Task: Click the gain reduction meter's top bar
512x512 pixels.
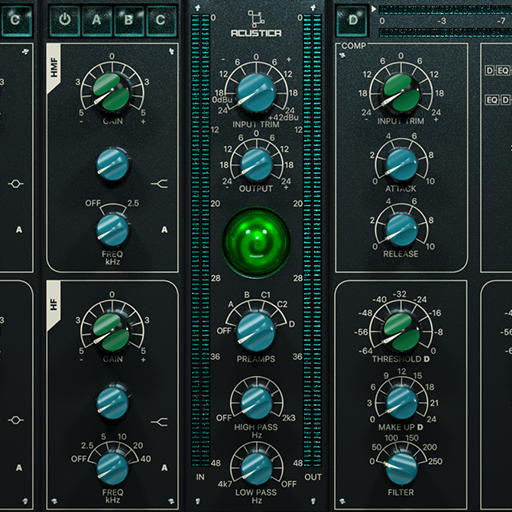Action: 445,10
